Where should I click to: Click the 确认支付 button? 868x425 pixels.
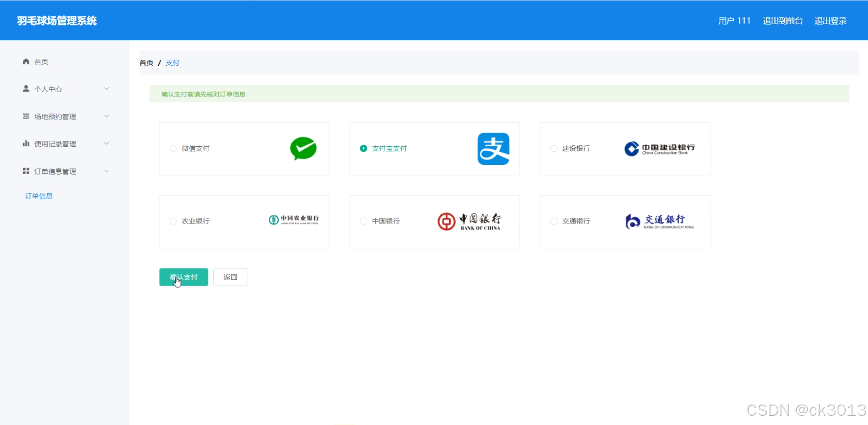point(184,277)
